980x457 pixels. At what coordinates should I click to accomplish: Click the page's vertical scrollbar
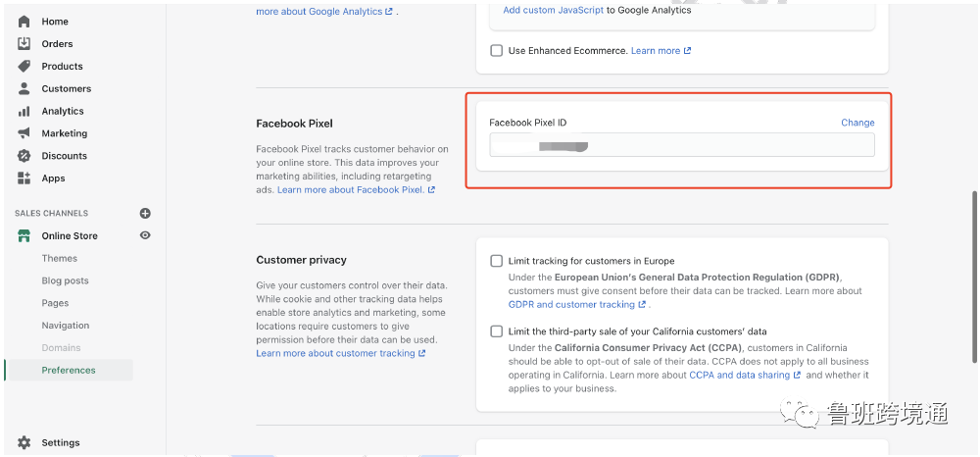point(973,245)
